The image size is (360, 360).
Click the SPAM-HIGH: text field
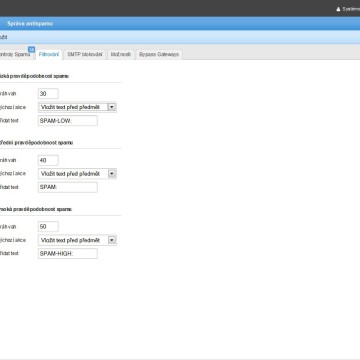point(68,254)
